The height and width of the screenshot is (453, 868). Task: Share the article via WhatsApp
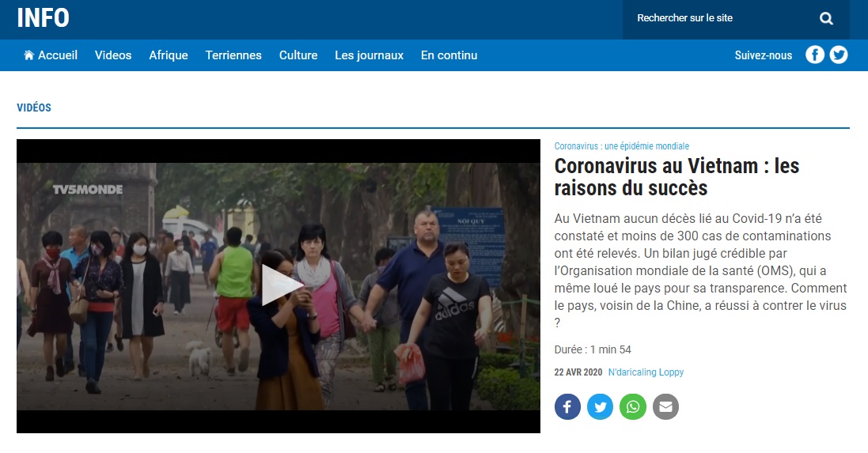pos(633,407)
